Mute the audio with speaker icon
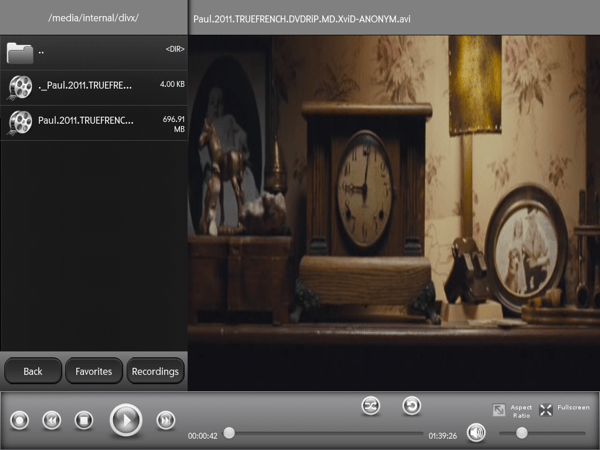 coord(476,432)
